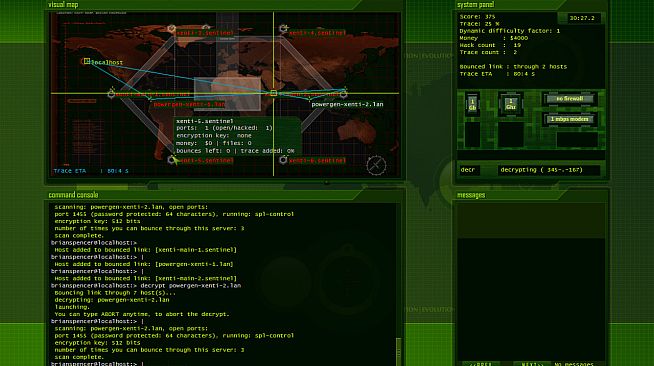Click the 'You can type ABORT anytime' line
The width and height of the screenshot is (654, 366).
142,314
